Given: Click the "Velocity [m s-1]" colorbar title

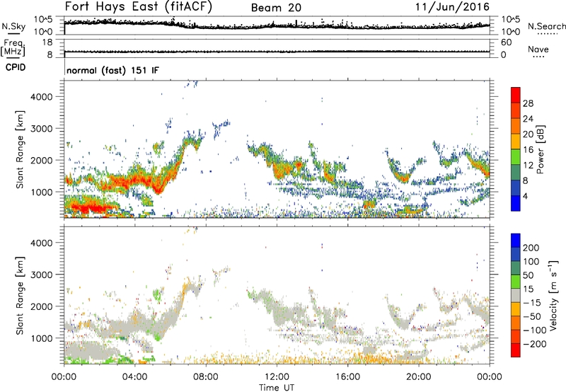Looking at the screenshot, I should click(x=554, y=295).
